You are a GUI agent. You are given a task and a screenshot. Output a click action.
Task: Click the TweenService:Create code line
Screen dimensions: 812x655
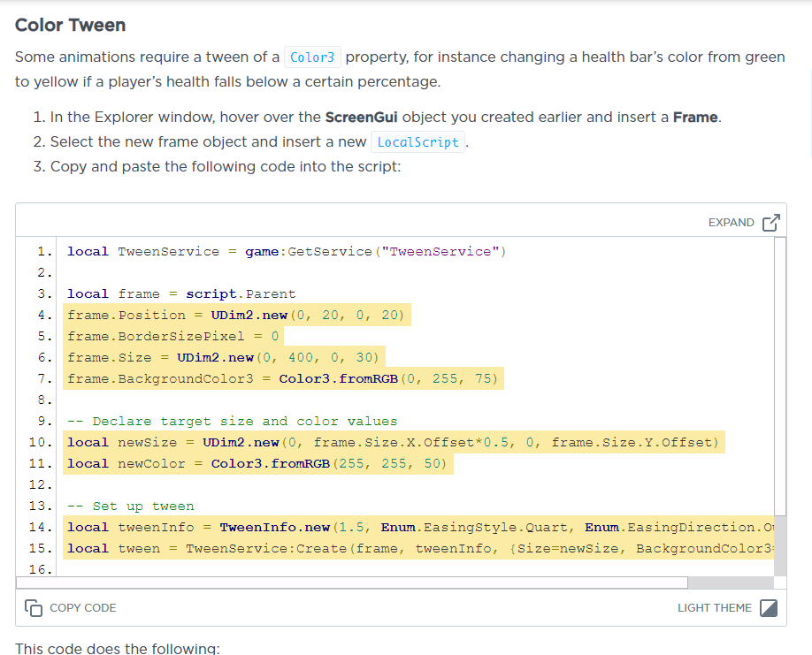425,549
